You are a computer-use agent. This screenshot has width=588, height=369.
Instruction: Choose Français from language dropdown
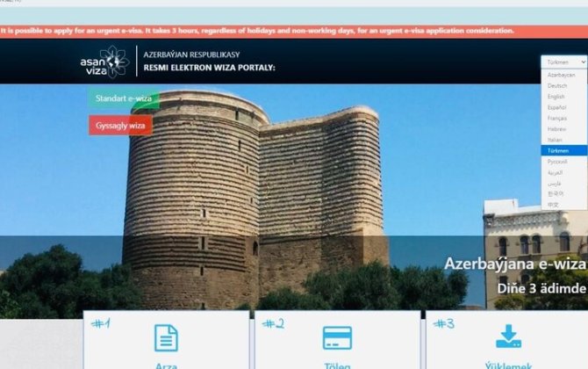pos(557,118)
